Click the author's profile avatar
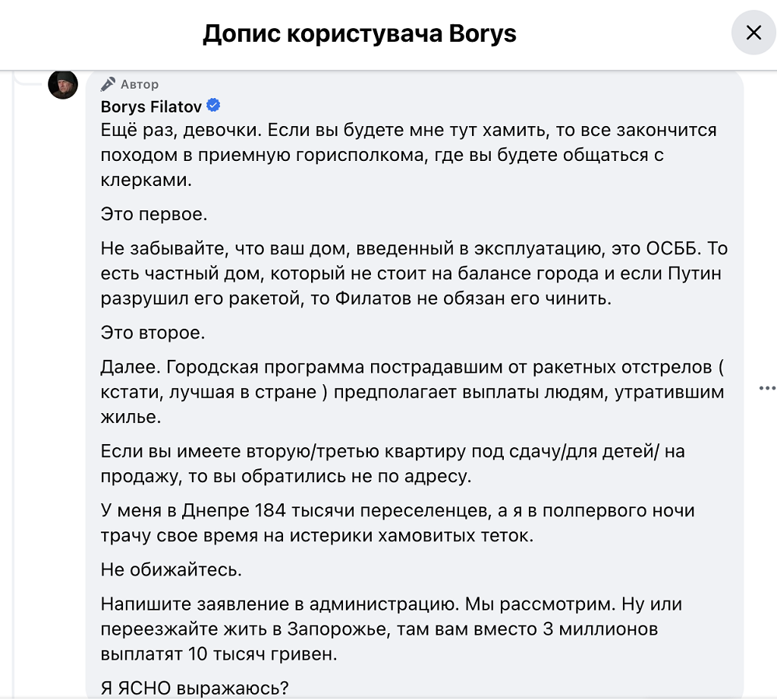777x700 pixels. point(63,84)
